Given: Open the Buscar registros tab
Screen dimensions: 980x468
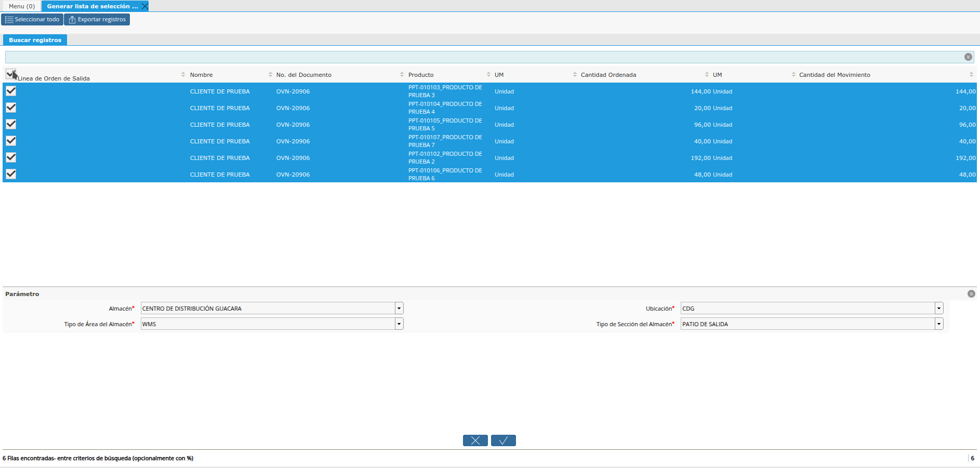Looking at the screenshot, I should [x=35, y=40].
